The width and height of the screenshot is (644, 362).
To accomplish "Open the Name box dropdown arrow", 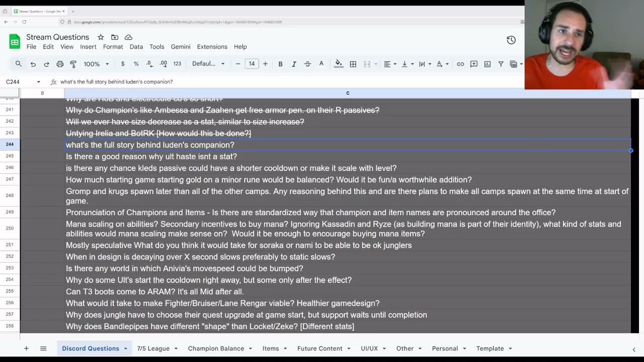I will click(38, 82).
